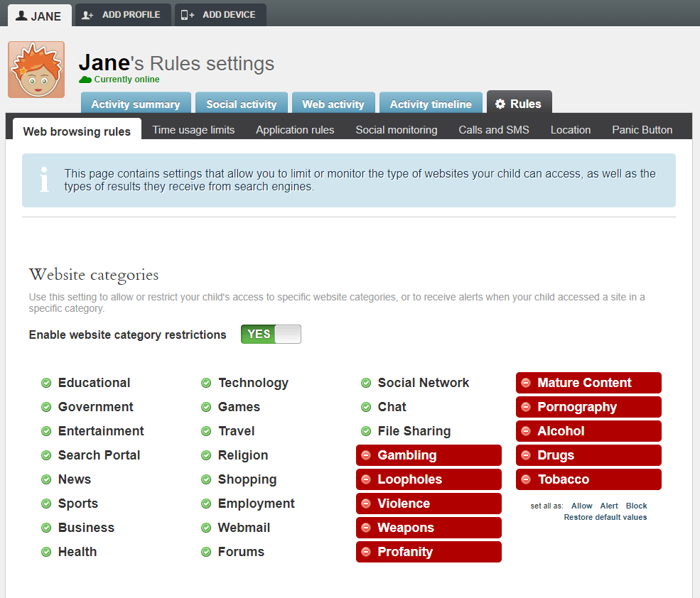Image resolution: width=700 pixels, height=598 pixels.
Task: Click the green check icon beside Shopping
Action: pos(206,479)
